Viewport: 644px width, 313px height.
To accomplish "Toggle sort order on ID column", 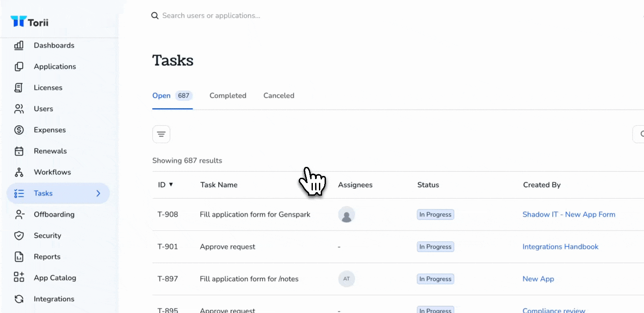I will click(165, 185).
